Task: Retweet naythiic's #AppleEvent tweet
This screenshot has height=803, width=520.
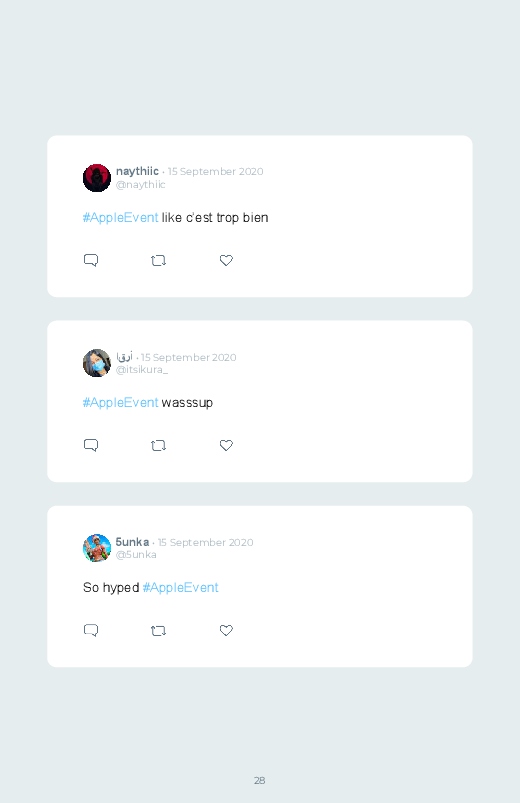Action: pos(158,261)
